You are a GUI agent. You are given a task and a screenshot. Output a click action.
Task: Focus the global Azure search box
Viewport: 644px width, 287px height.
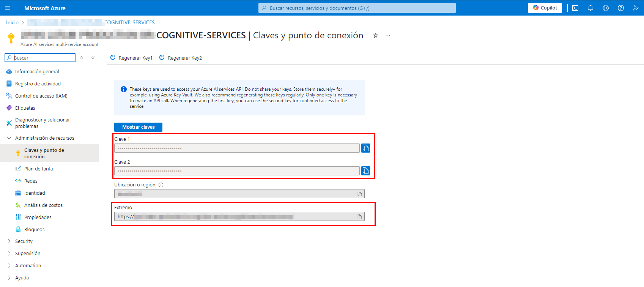tap(357, 8)
